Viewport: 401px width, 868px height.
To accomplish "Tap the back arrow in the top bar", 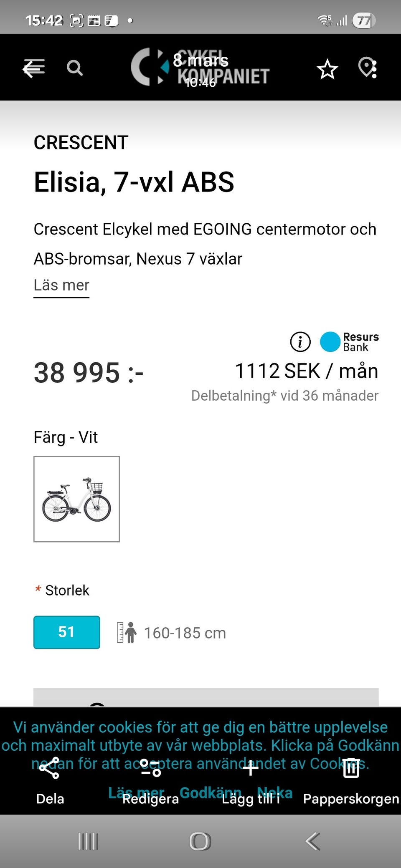I will click(x=33, y=68).
